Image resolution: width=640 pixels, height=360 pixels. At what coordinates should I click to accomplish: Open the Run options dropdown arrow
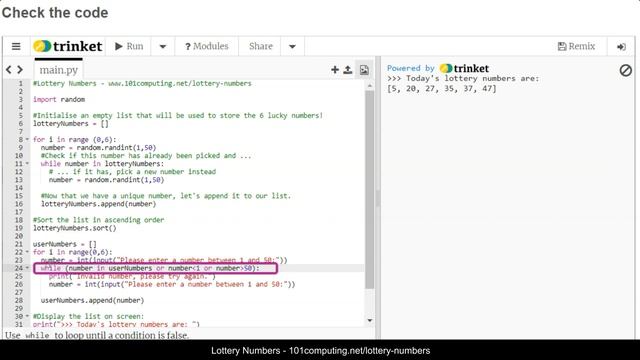tap(163, 47)
